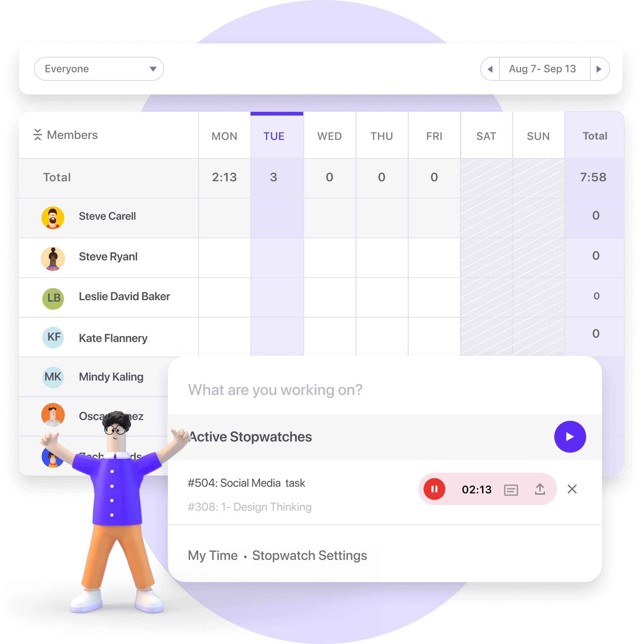Viewport: 644px width, 644px height.
Task: Click the left navigation arrow for date range
Action: pyautogui.click(x=490, y=69)
